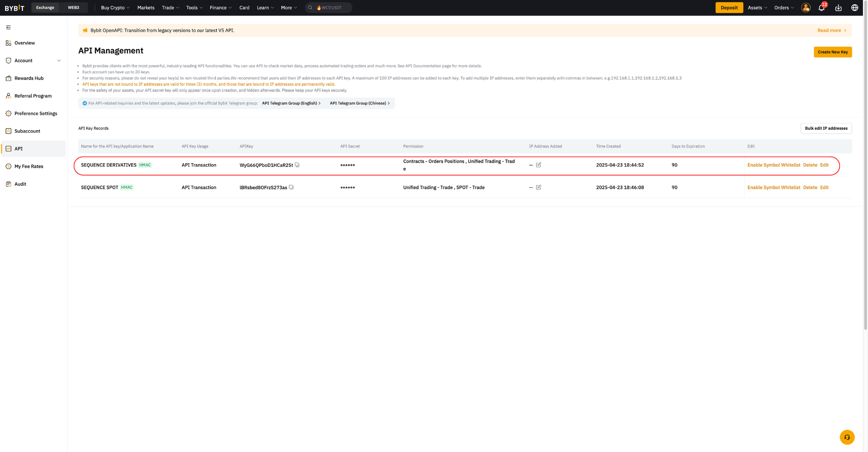Click the Deposit button
The width and height of the screenshot is (868, 452).
729,8
